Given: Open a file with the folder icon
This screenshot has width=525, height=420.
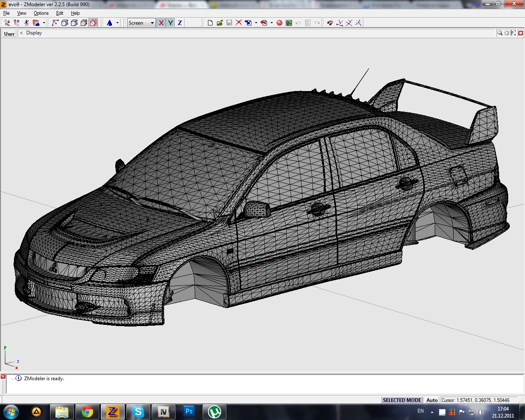Looking at the screenshot, I should coord(219,23).
